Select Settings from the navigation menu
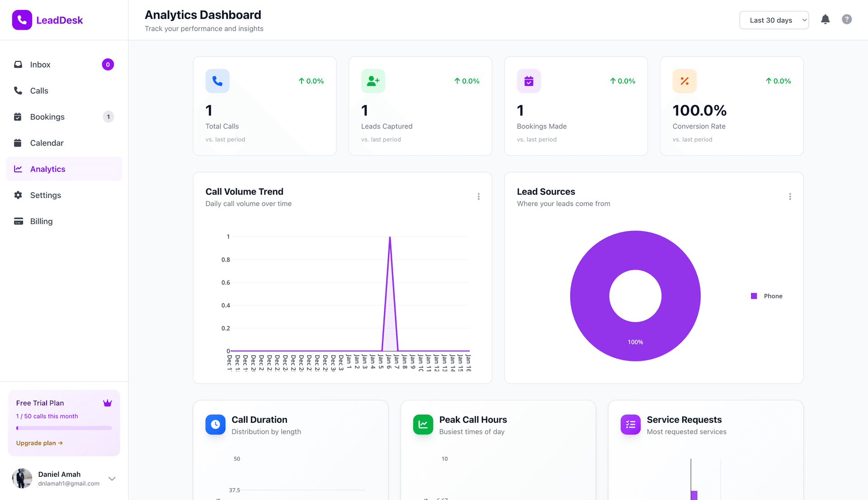 click(x=45, y=195)
